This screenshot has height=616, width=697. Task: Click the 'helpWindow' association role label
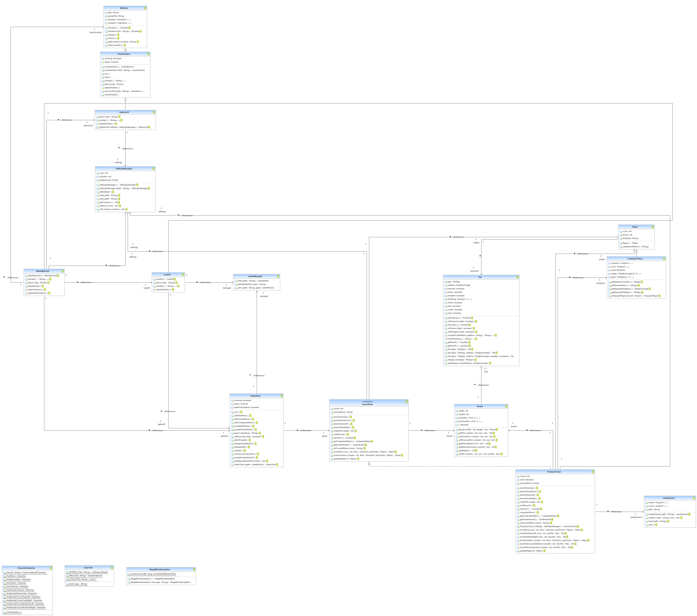tap(96, 32)
